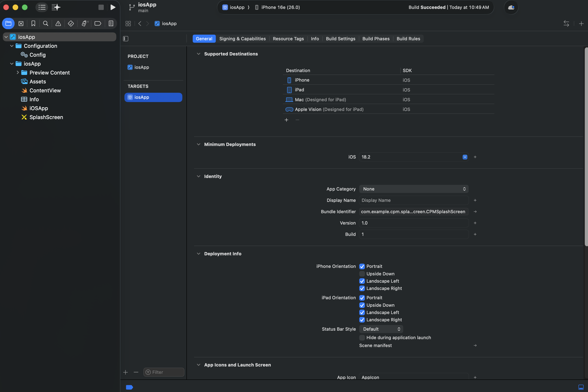The width and height of the screenshot is (588, 392).
Task: Switch to the Build Settings tab
Action: [340, 39]
